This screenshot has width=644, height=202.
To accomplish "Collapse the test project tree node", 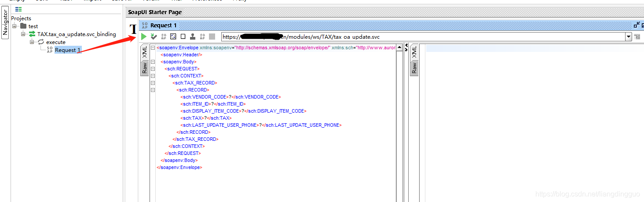I will pos(15,26).
